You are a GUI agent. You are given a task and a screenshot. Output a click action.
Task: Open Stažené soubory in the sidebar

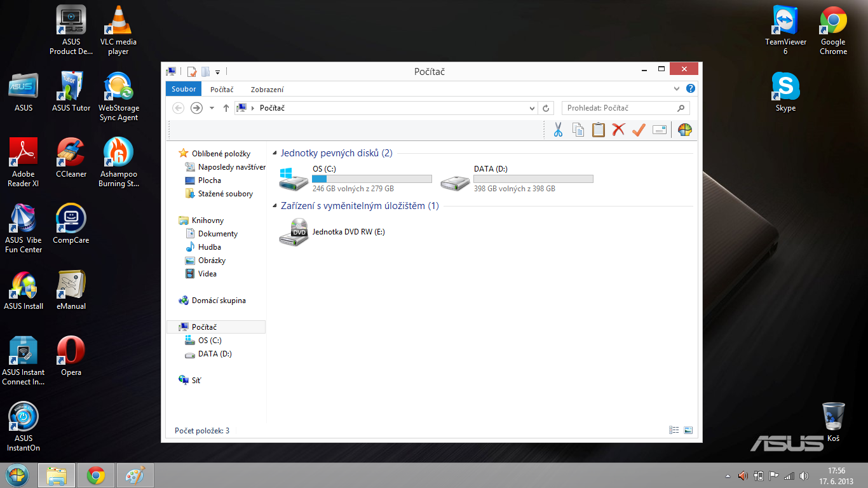point(219,194)
